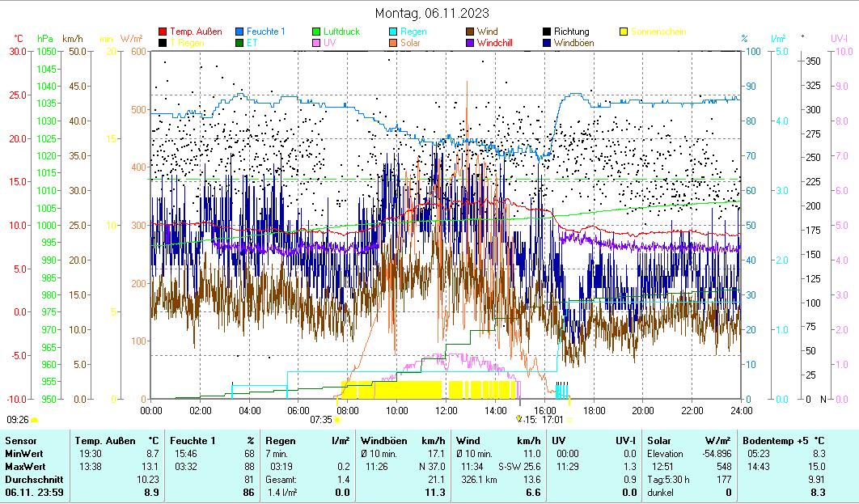The height and width of the screenshot is (504, 859).
Task: Click the brown Wind legend square
Action: [x=470, y=32]
